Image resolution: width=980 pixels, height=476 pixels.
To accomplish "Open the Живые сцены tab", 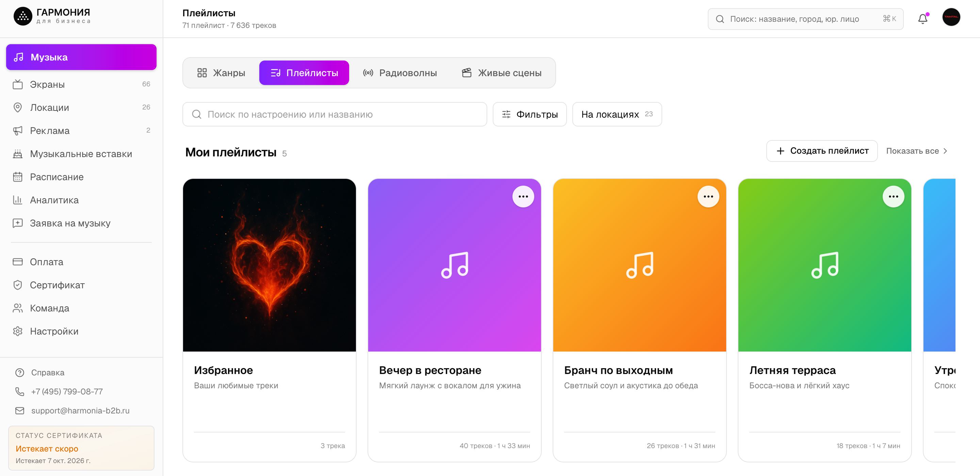I will 502,73.
